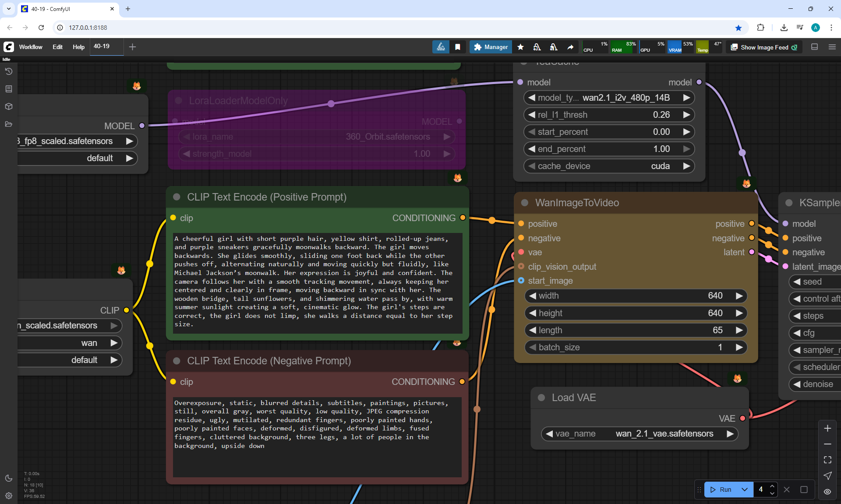
Task: Collapse the WanImageToVideo node via its dot
Action: click(525, 203)
